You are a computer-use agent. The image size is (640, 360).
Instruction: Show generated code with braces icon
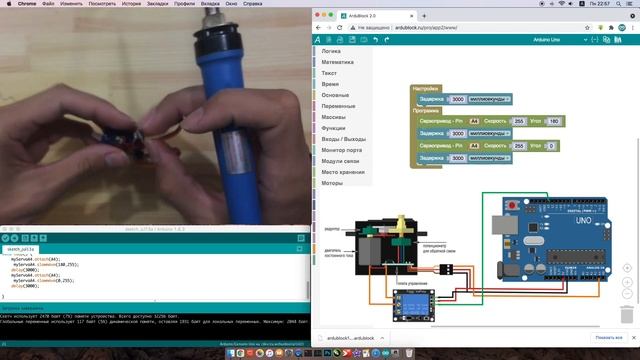[595, 40]
